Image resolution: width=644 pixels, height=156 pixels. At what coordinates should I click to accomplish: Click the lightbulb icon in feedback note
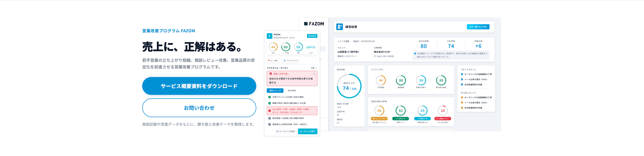[x=415, y=54]
